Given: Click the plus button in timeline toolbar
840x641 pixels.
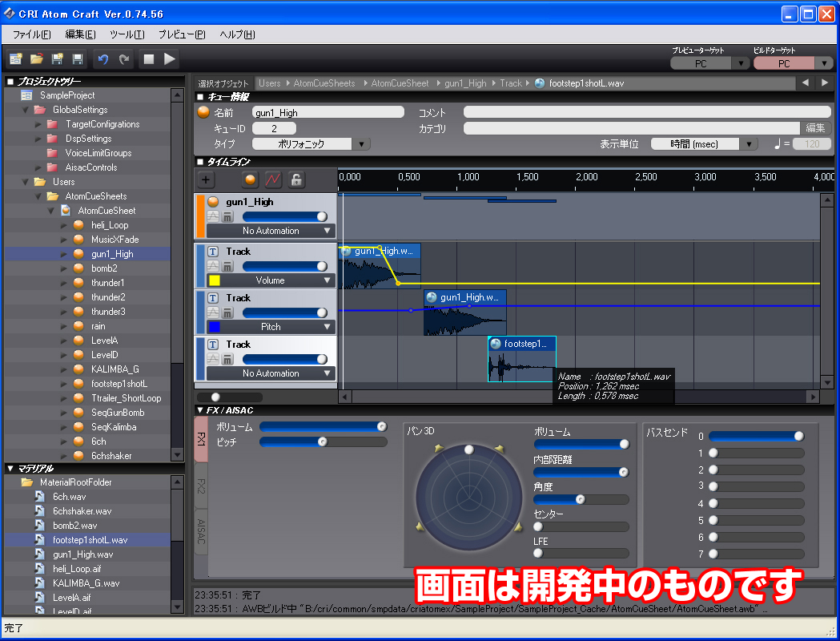Looking at the screenshot, I should (207, 179).
